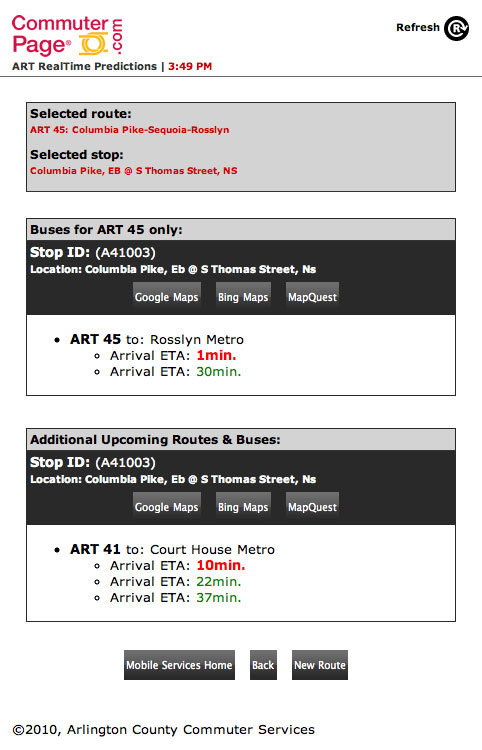Go to Mobile Services Home

tap(179, 665)
